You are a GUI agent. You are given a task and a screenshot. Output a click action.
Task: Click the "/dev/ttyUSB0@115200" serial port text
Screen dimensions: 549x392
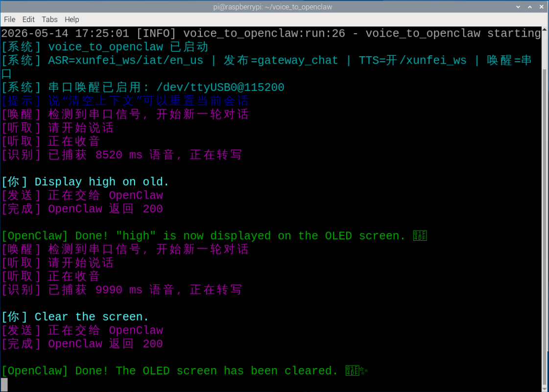220,87
